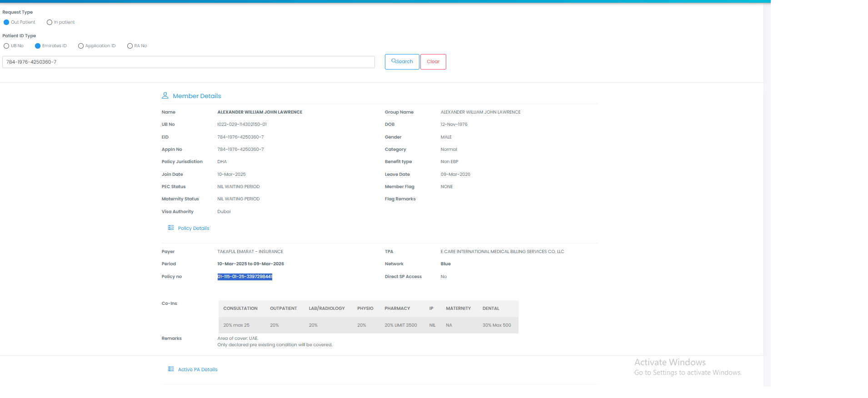Select the Out Patient request type
868x398 pixels.
(6, 22)
